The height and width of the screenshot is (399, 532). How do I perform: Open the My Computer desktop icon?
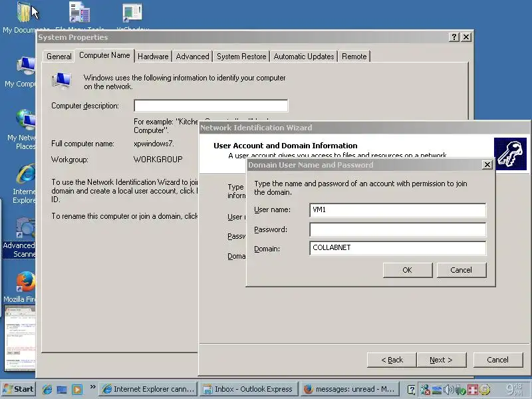pos(26,66)
